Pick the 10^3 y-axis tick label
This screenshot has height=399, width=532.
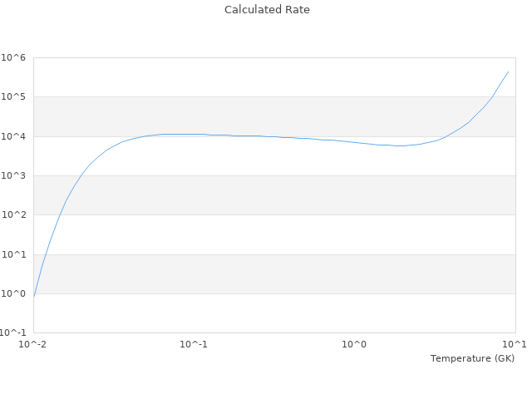click(14, 176)
